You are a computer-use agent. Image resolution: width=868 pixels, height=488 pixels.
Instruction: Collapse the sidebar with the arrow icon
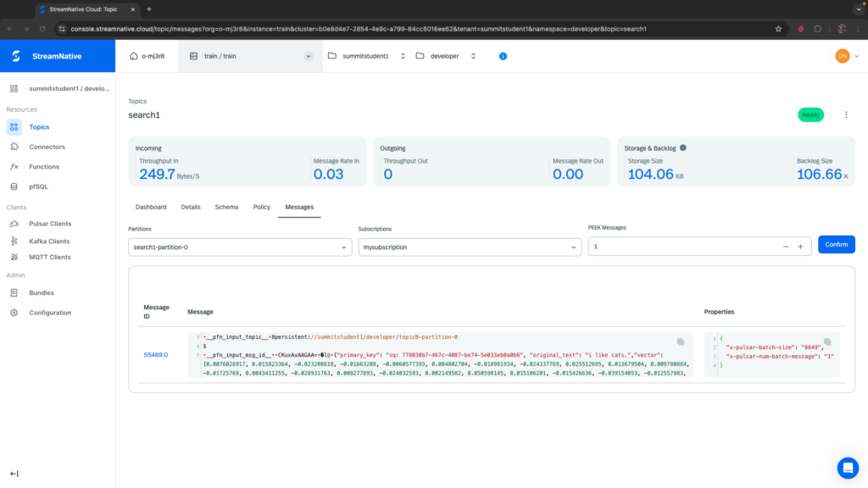coord(14,474)
